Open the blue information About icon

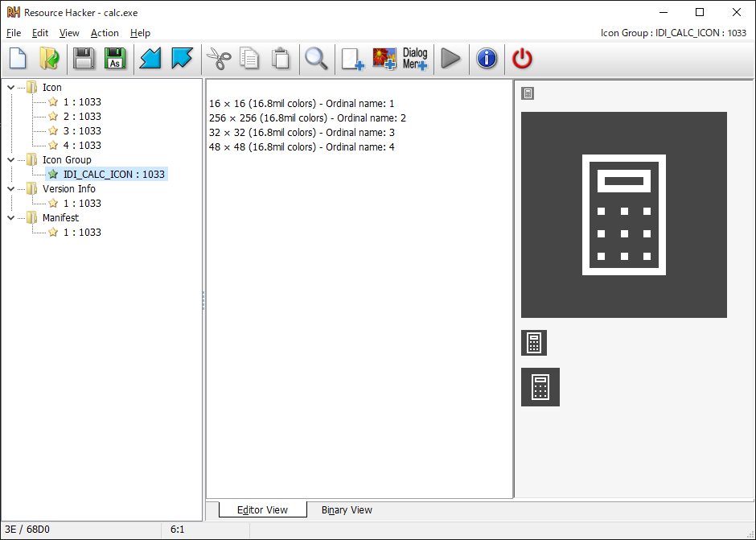coord(487,59)
